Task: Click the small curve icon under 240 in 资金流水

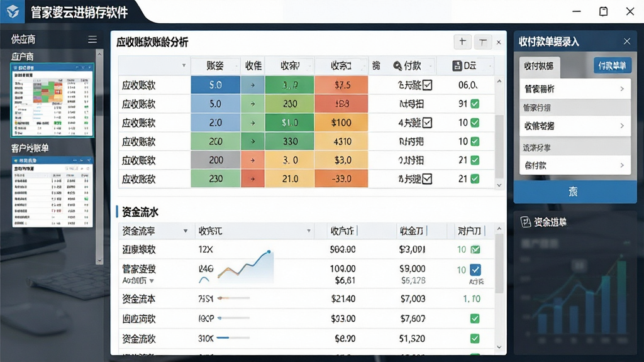Action: tap(204, 280)
